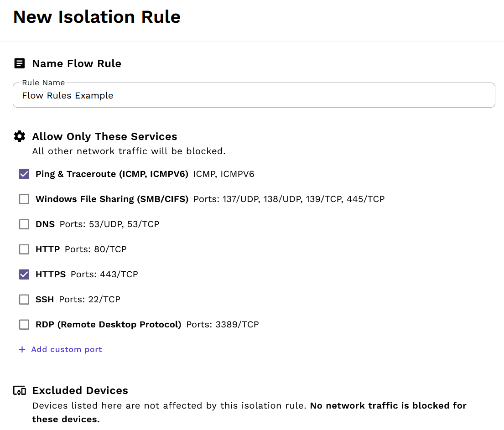The width and height of the screenshot is (504, 430).
Task: Click the Rule Name floating label
Action: point(43,83)
